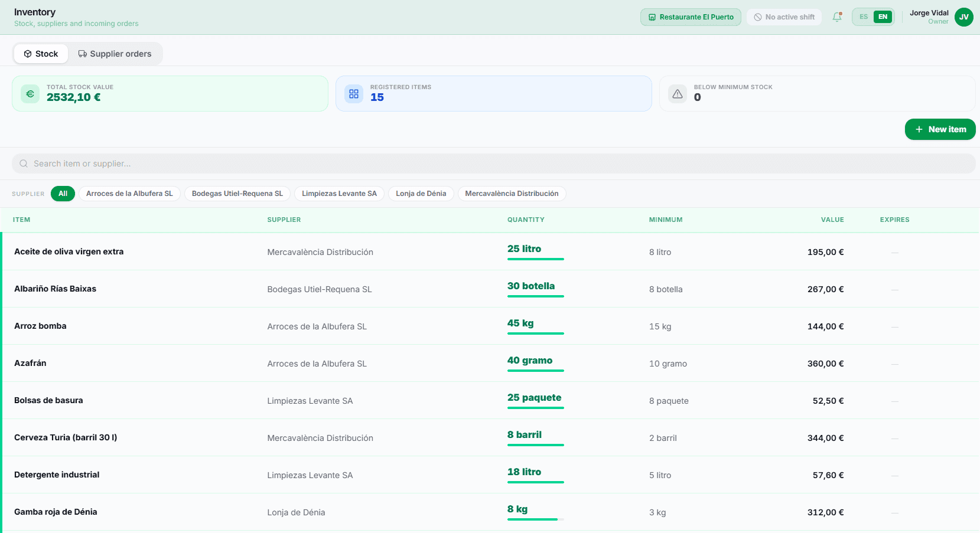Click the warning triangle in Below Minimum Stock
Screen dimensions: 980x533
[x=678, y=94]
